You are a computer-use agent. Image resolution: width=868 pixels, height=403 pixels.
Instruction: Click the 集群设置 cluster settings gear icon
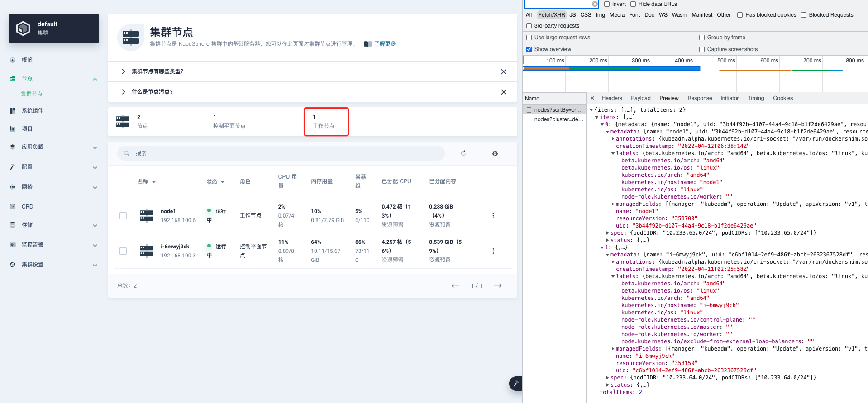13,265
